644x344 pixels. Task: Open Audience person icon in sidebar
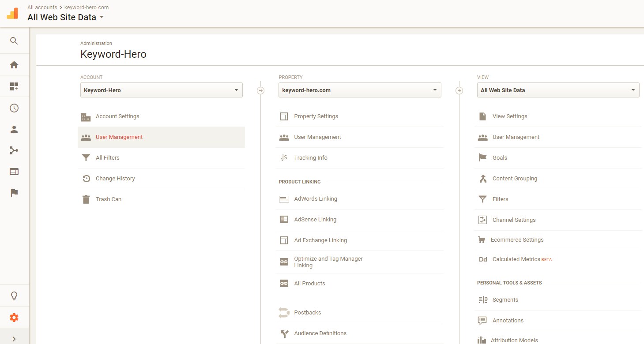coord(14,129)
